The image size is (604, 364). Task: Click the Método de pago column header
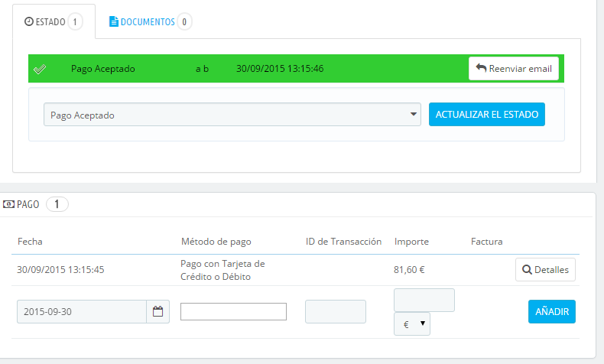pos(216,242)
